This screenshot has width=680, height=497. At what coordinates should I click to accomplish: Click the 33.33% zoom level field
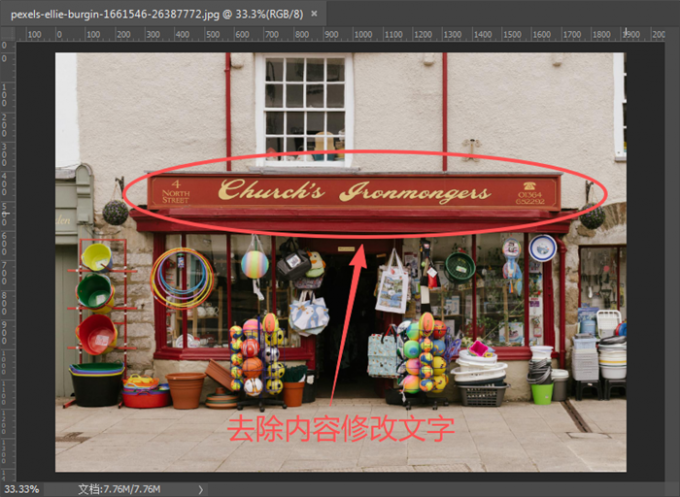[x=22, y=489]
